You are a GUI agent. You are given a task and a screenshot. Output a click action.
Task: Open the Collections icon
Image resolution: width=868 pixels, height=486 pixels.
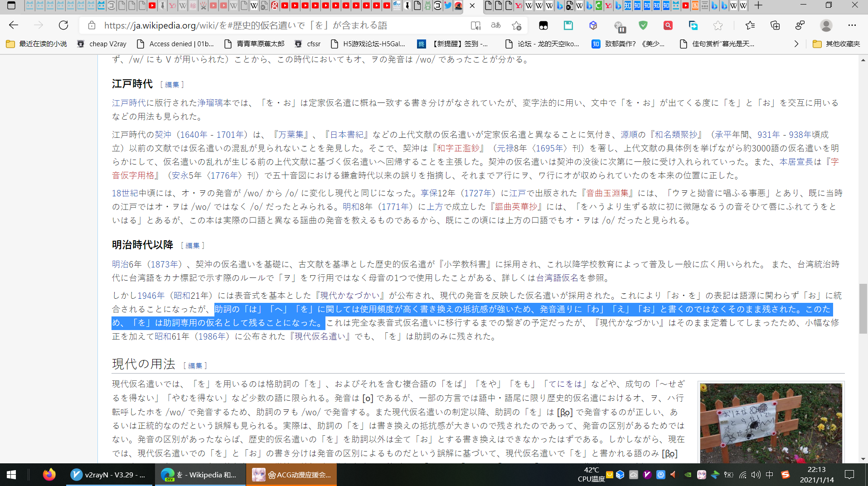(775, 25)
